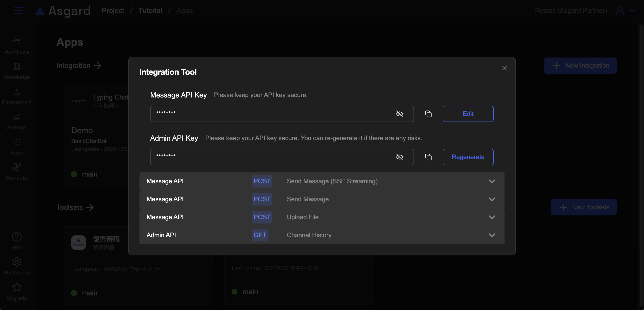644x310 pixels.
Task: Reveal the Admin API Key value
Action: point(399,157)
